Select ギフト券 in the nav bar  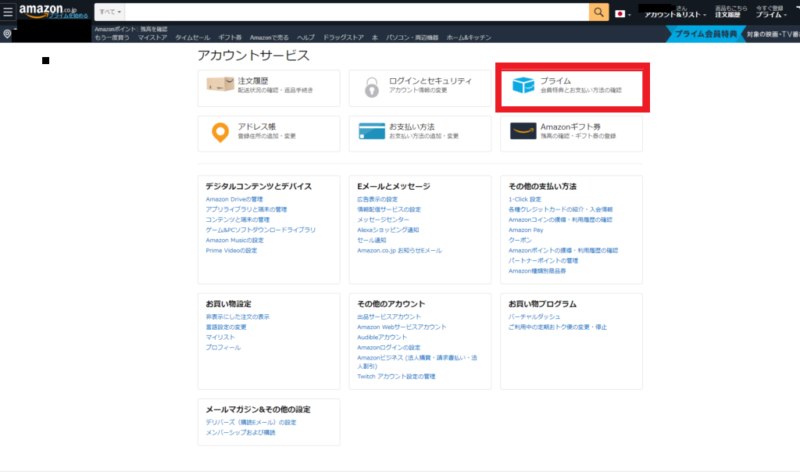pyautogui.click(x=230, y=38)
